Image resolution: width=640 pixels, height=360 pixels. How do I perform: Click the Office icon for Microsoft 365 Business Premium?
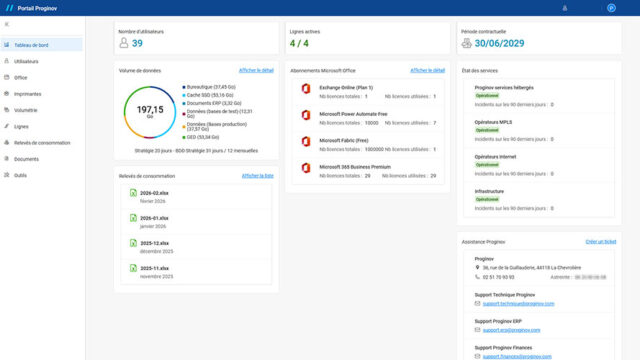pyautogui.click(x=306, y=168)
